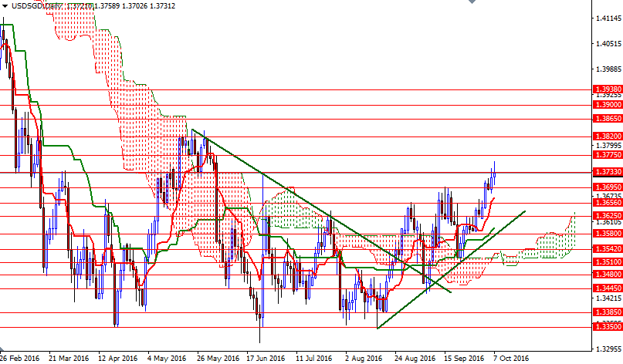Click the 1.35100 price level label
This screenshot has width=623, height=364.
(607, 262)
